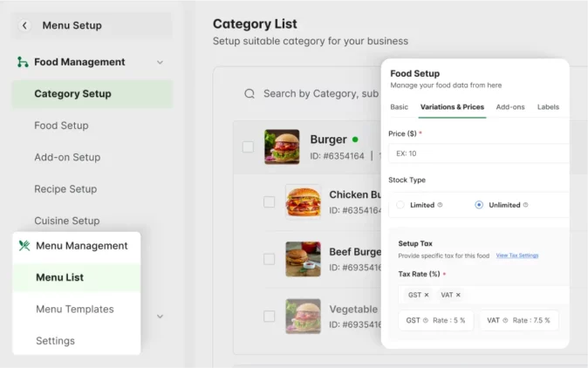Click the Menu Management utensils icon
This screenshot has width=588, height=368.
[x=24, y=246]
